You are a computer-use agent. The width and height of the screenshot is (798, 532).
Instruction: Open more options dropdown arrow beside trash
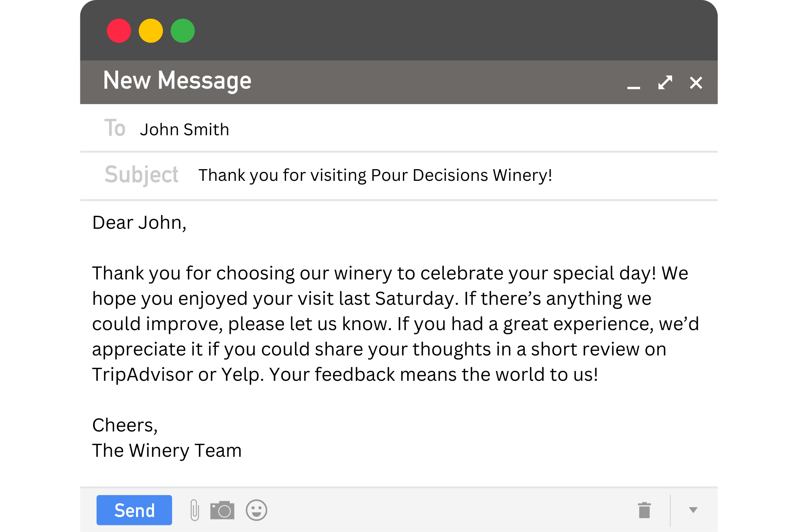(693, 510)
